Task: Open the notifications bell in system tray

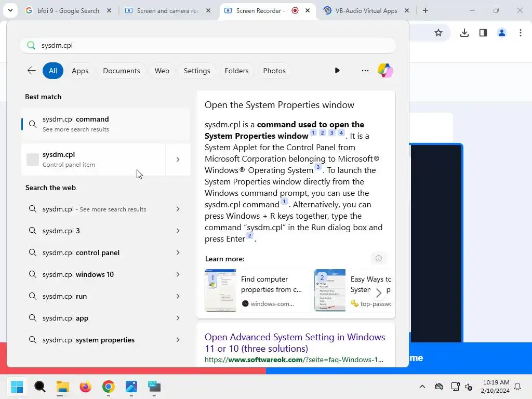Action: point(518,387)
